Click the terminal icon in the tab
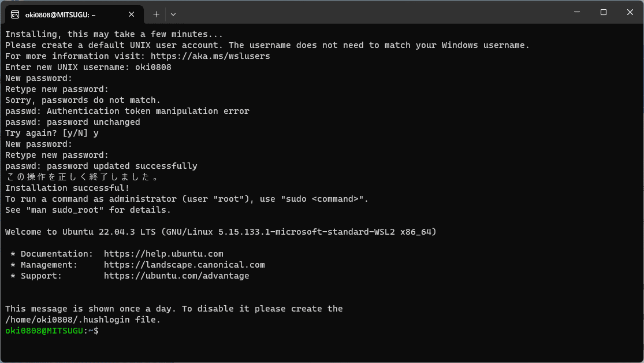The height and width of the screenshot is (363, 644). (x=15, y=14)
